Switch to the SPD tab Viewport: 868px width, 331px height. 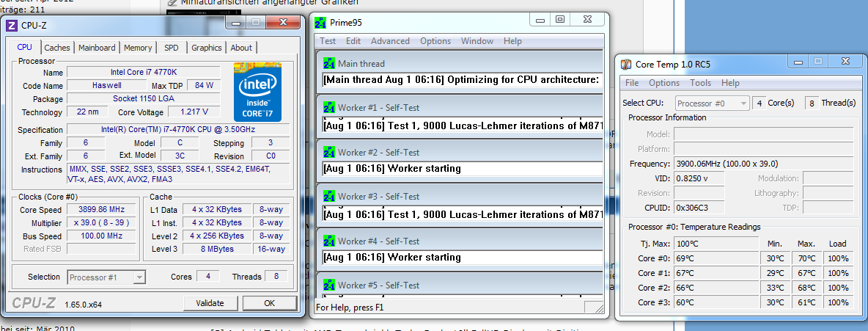pos(172,48)
